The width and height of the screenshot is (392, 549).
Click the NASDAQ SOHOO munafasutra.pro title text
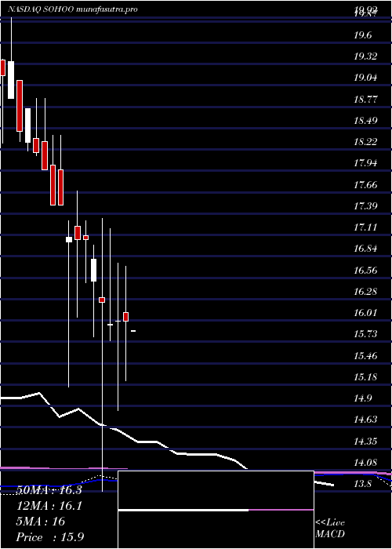tap(72, 9)
